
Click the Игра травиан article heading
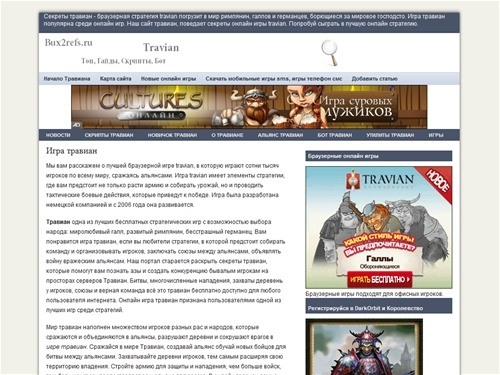(72, 151)
